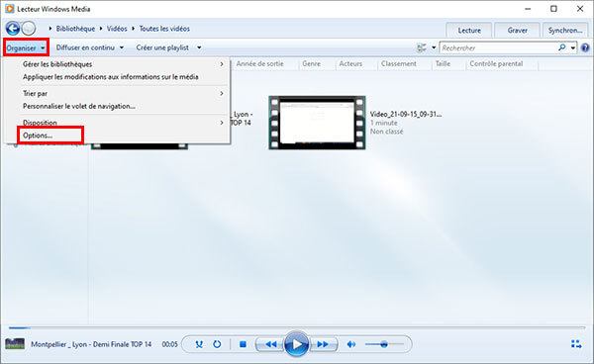Click Vidéos in the breadcrumb
This screenshot has width=594, height=364.
[117, 29]
